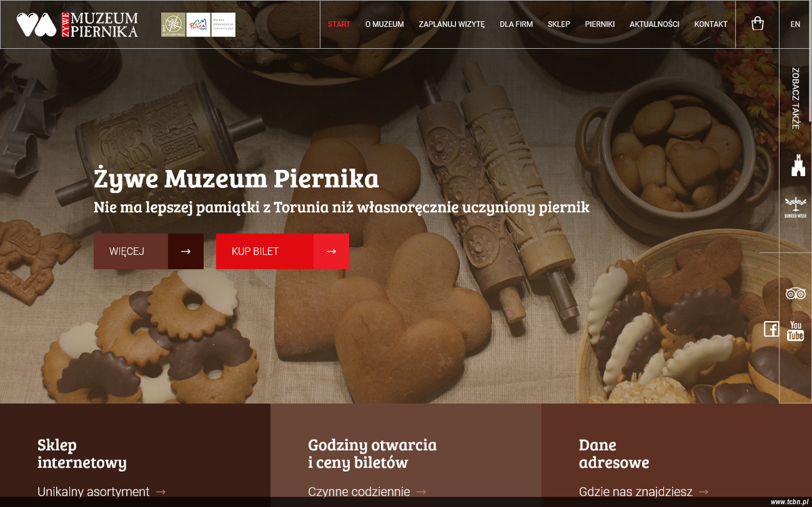Viewport: 812px width, 507px height.
Task: Click the Żywe Muzeum Piernika heart logo
Action: [37, 24]
